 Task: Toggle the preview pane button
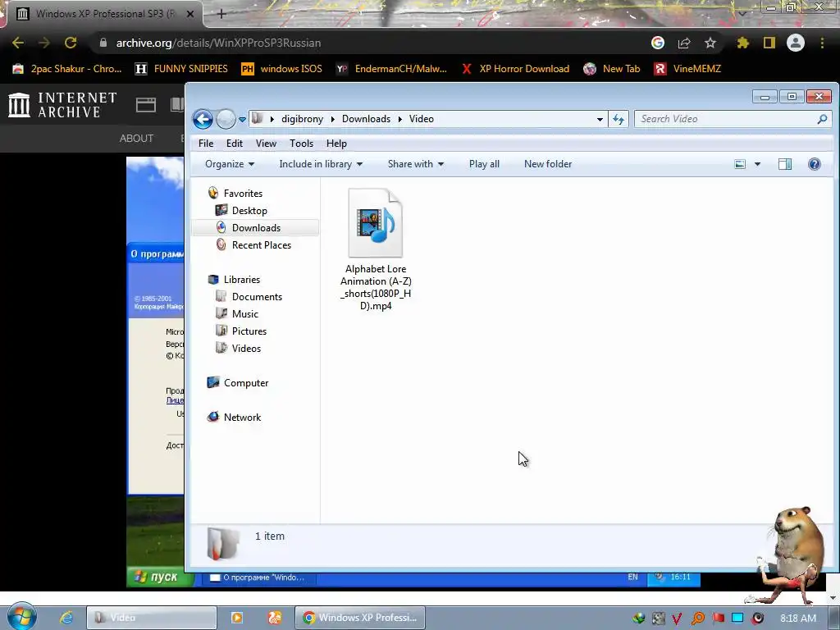[x=785, y=164]
